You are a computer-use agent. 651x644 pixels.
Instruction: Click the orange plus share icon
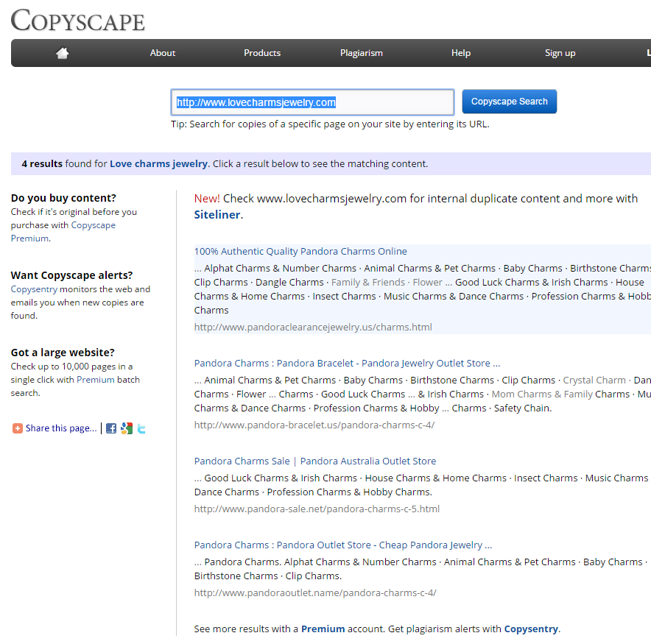(x=18, y=428)
